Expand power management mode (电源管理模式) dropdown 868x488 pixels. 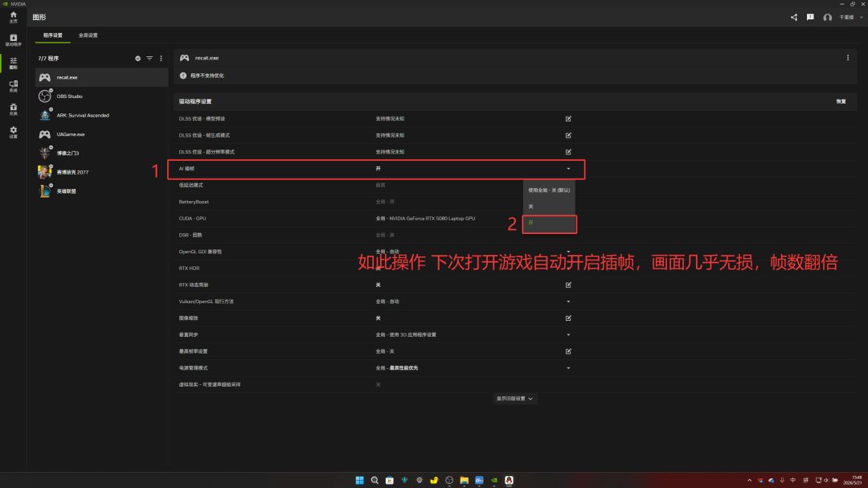coord(568,367)
